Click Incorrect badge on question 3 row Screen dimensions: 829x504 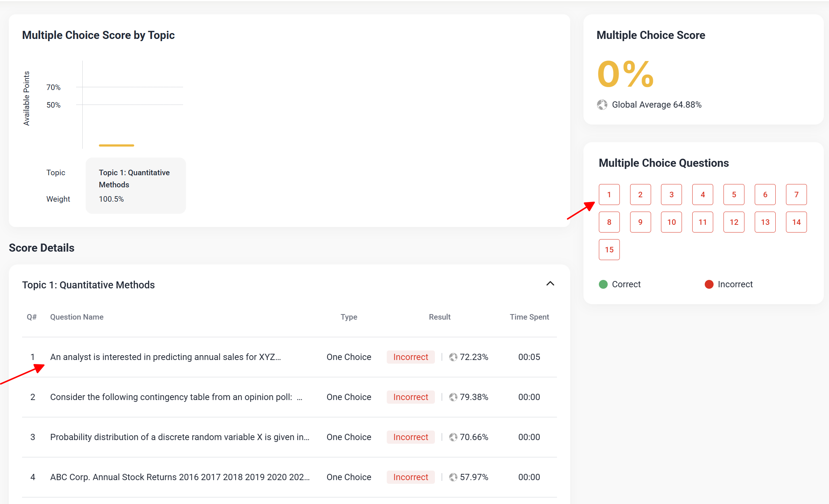point(410,437)
